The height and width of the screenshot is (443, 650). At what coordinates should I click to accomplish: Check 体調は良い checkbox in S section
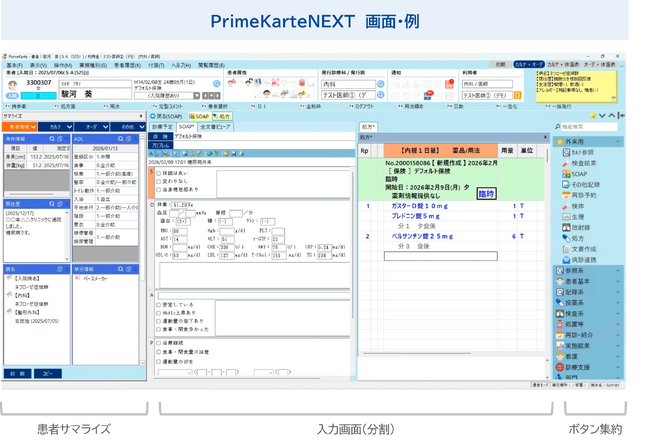[x=158, y=173]
